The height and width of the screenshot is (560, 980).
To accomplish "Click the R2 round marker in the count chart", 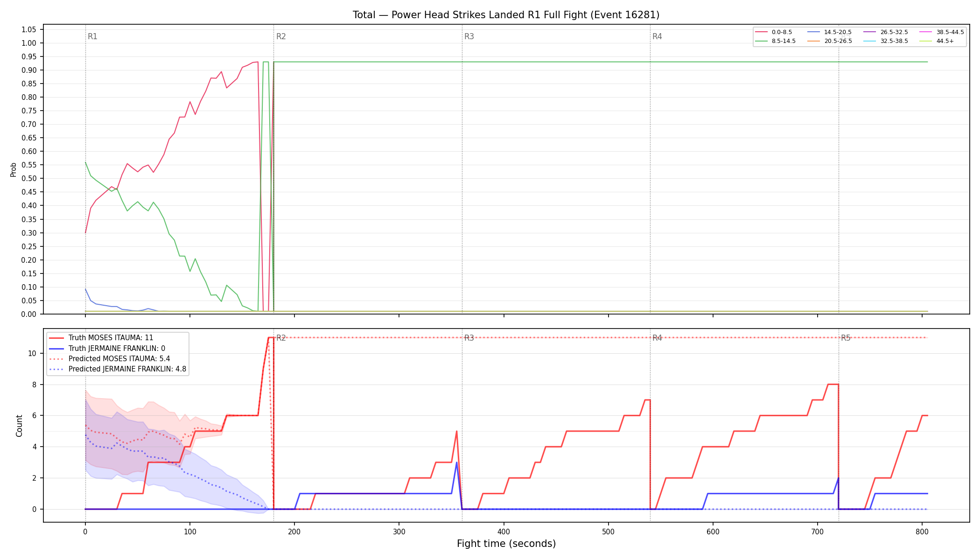I will click(x=281, y=338).
